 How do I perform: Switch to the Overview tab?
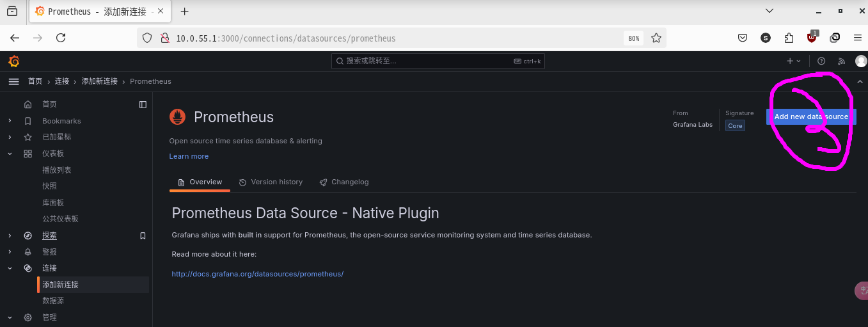[x=200, y=182]
